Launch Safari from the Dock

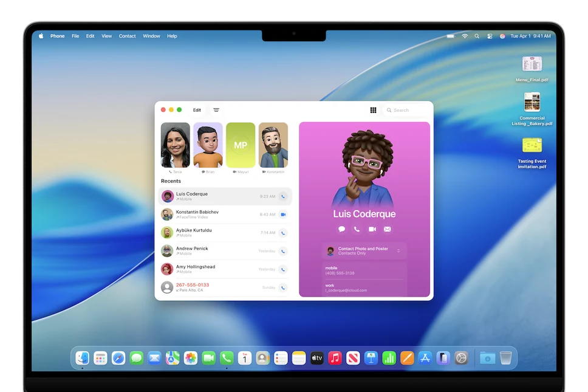(x=118, y=358)
